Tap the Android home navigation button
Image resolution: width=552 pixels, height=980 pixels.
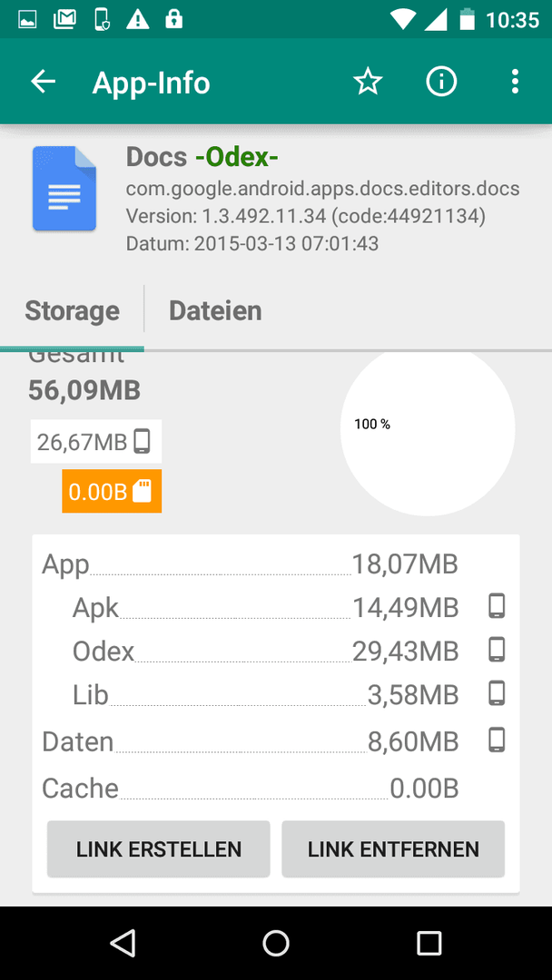point(276,943)
